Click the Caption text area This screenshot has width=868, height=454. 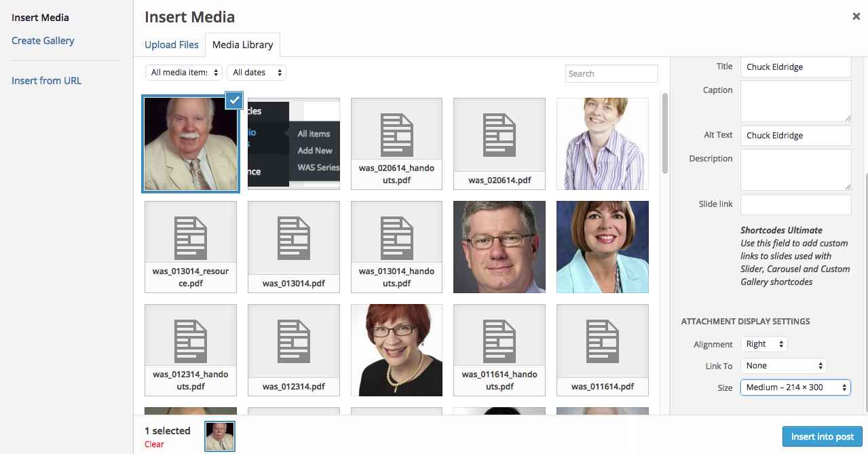tap(795, 101)
